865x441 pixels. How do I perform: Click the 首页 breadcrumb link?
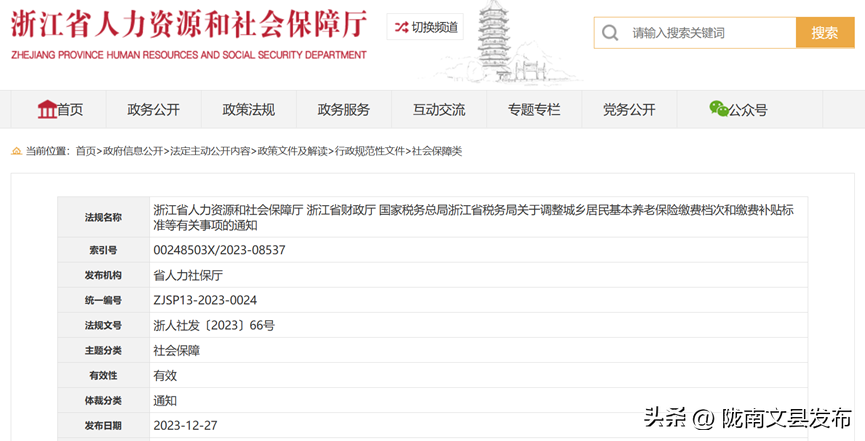[86, 151]
